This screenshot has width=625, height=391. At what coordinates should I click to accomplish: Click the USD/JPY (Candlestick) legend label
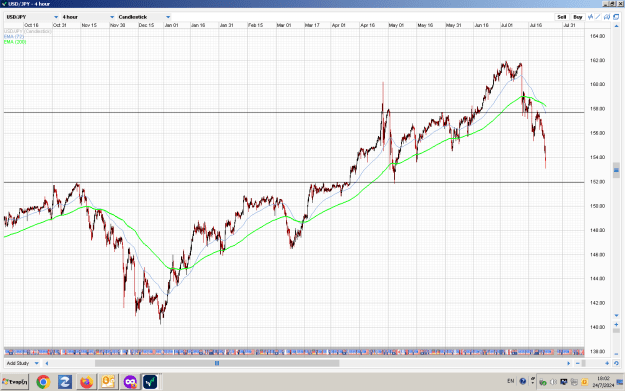click(28, 31)
